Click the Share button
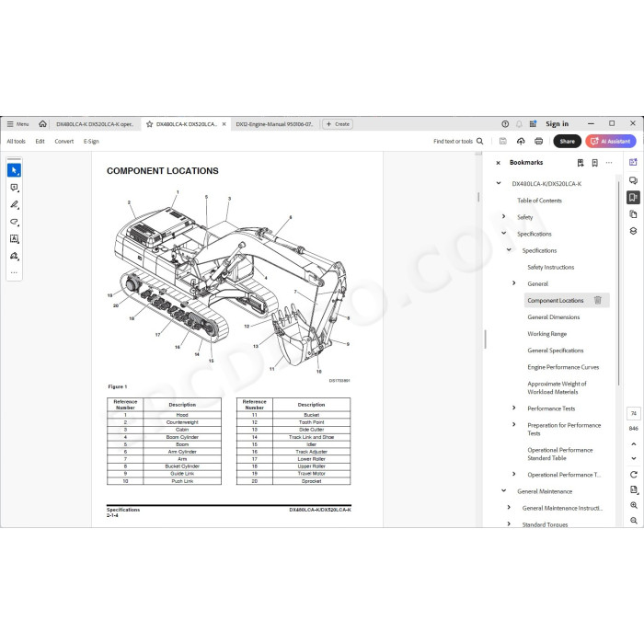 [x=568, y=142]
